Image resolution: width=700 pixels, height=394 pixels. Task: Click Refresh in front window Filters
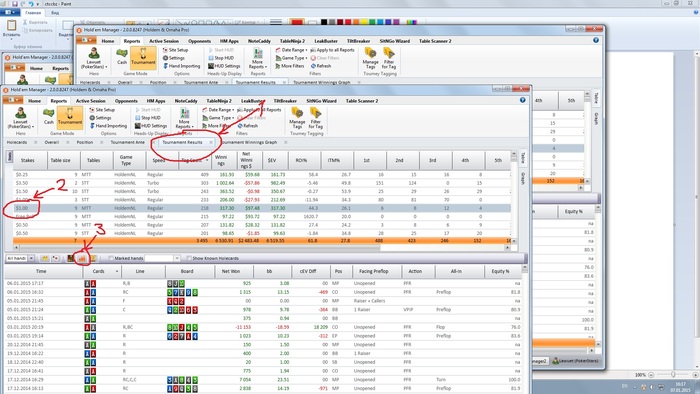[x=247, y=126]
